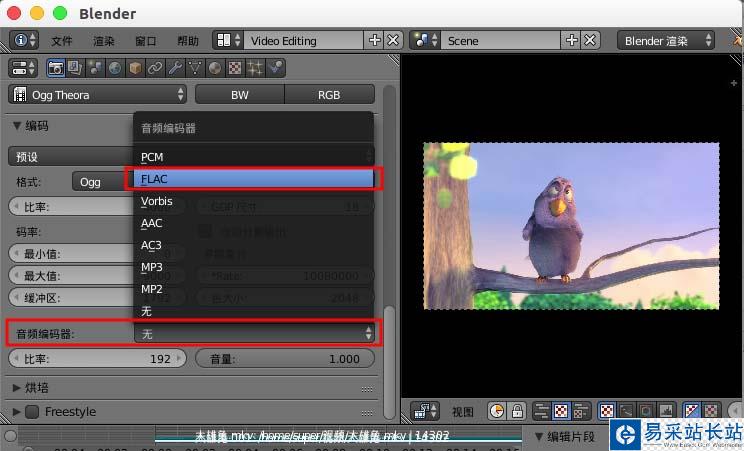Click the Sequencer editor type icon

[425, 411]
